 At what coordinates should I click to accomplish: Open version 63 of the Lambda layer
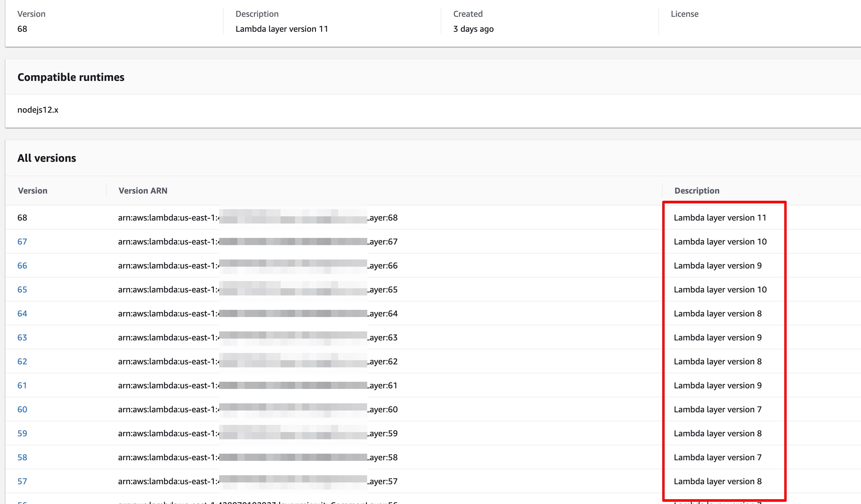click(22, 337)
